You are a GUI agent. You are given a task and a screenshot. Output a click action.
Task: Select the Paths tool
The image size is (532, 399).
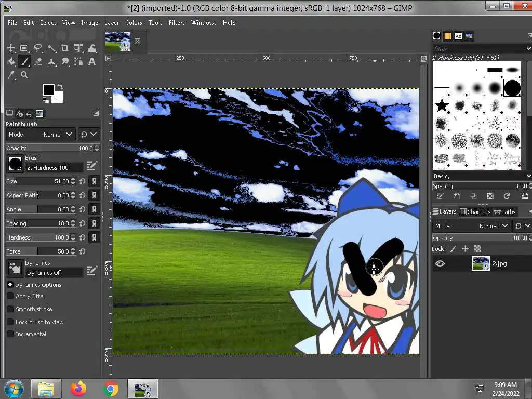pyautogui.click(x=79, y=61)
